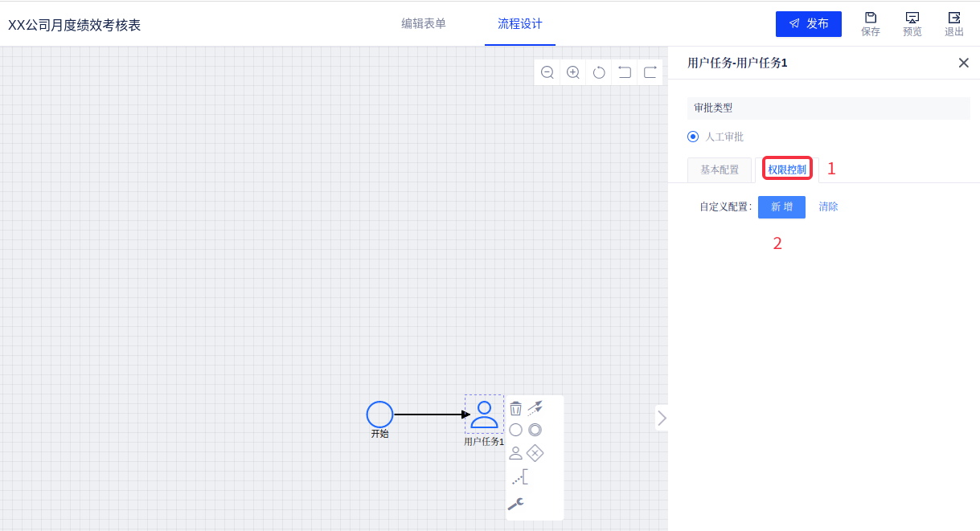The width and height of the screenshot is (980, 531).
Task: Select the 人工审批 radio button
Action: pyautogui.click(x=693, y=137)
